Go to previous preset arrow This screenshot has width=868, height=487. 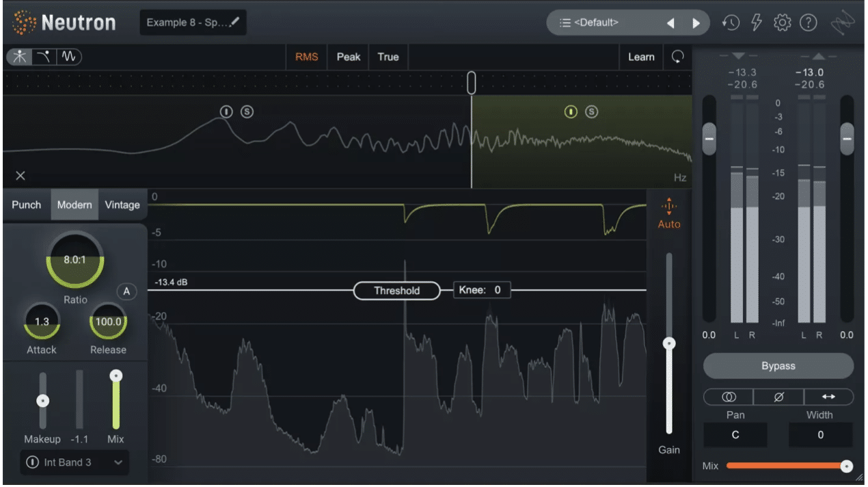[670, 23]
